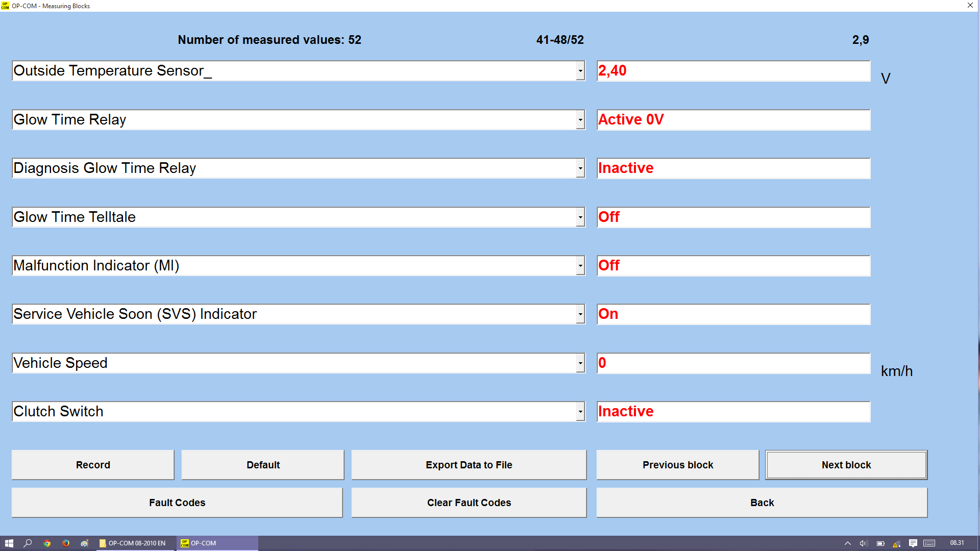The height and width of the screenshot is (551, 980).
Task: Click the Malfunction Indicator Off value
Action: (x=733, y=266)
